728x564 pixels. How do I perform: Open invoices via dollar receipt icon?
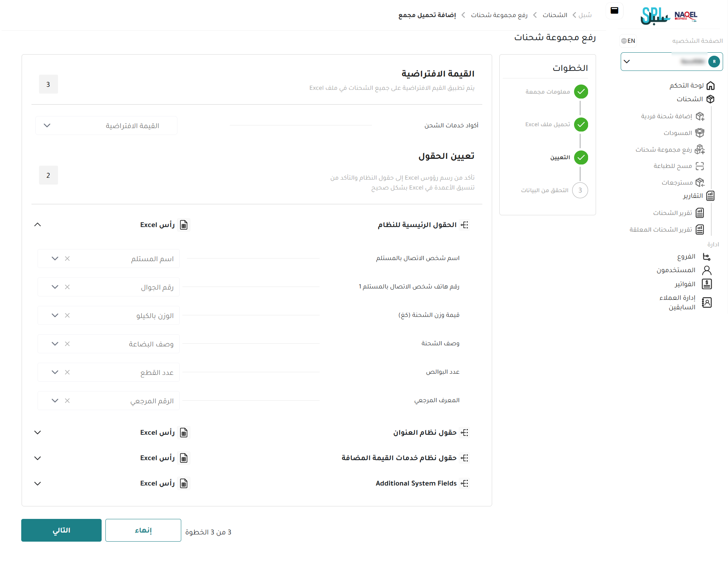(707, 284)
